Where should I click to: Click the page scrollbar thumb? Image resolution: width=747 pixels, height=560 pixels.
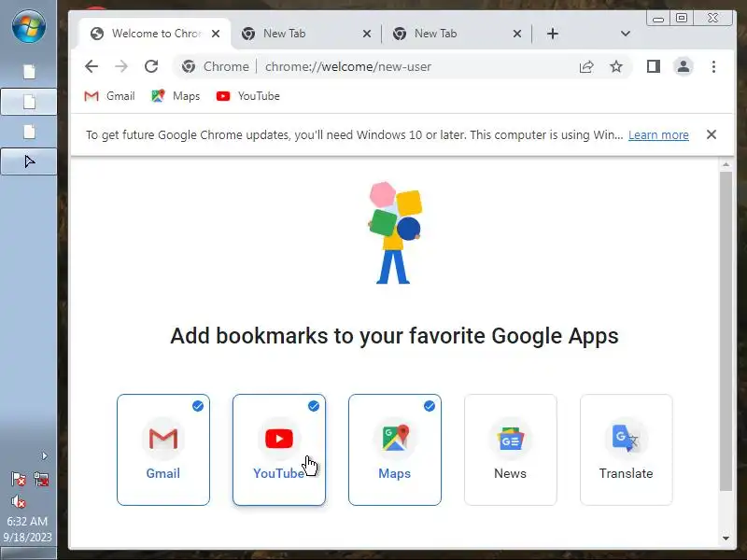click(x=726, y=331)
